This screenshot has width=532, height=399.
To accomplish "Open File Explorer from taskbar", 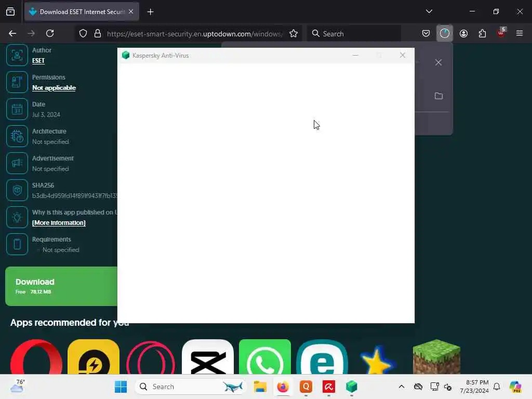I will (260, 387).
